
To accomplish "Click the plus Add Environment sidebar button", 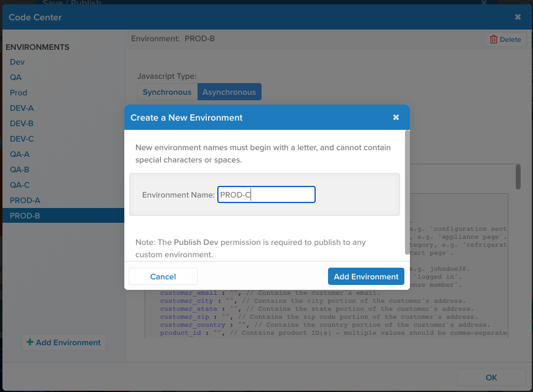I will (63, 343).
